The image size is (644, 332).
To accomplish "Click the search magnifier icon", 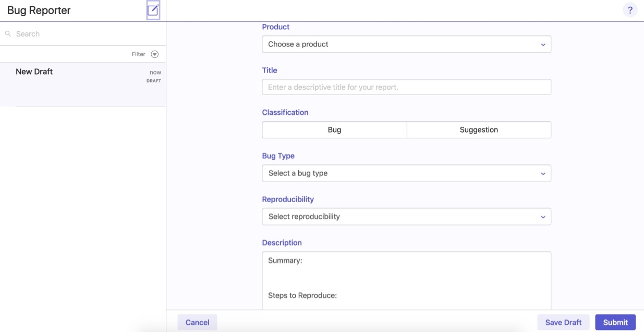I will pos(8,34).
